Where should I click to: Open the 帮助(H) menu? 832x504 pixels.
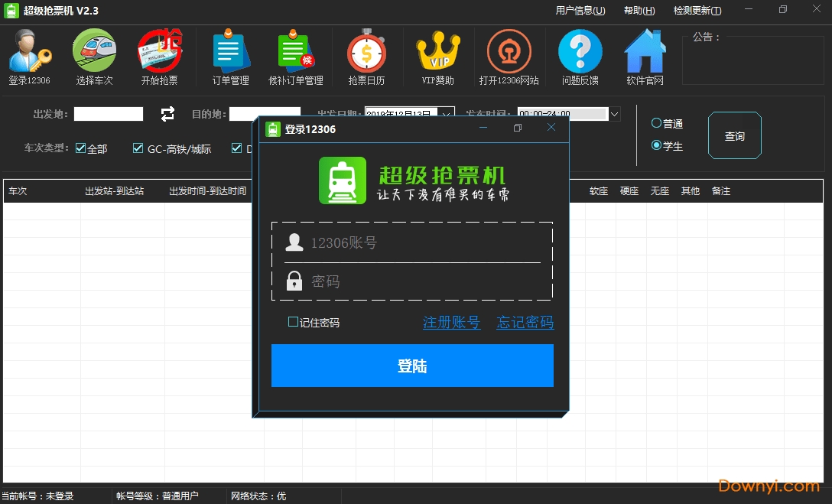tap(639, 10)
